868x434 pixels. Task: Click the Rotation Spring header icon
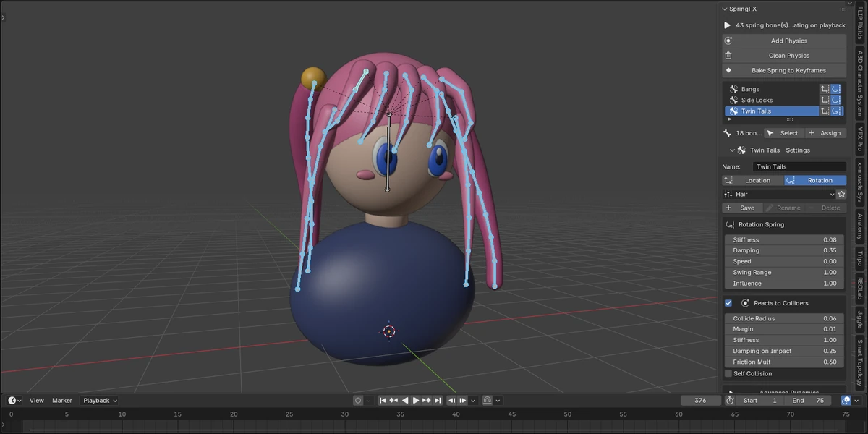click(730, 224)
